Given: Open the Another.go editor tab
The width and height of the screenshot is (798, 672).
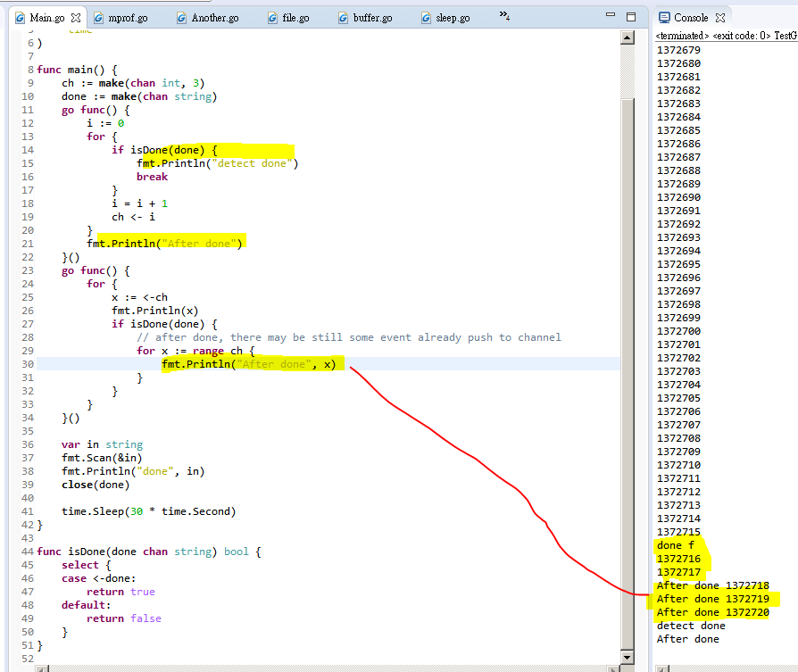Looking at the screenshot, I should pos(215,18).
